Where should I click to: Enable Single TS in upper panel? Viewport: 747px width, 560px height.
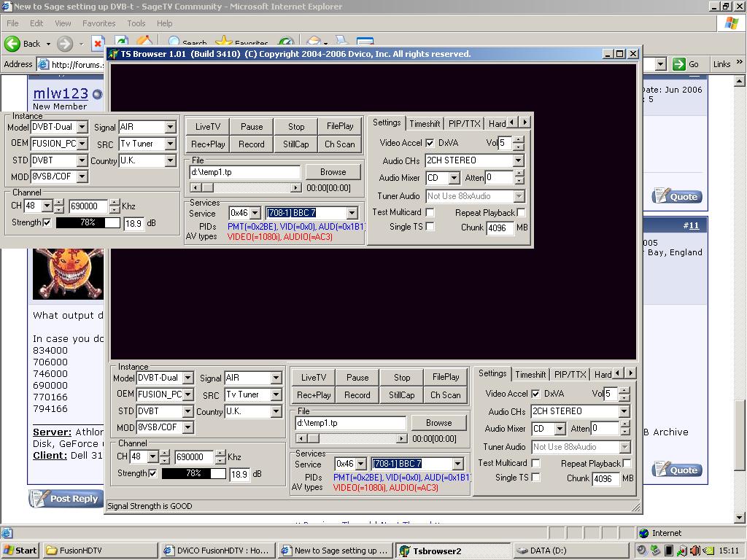point(430,227)
